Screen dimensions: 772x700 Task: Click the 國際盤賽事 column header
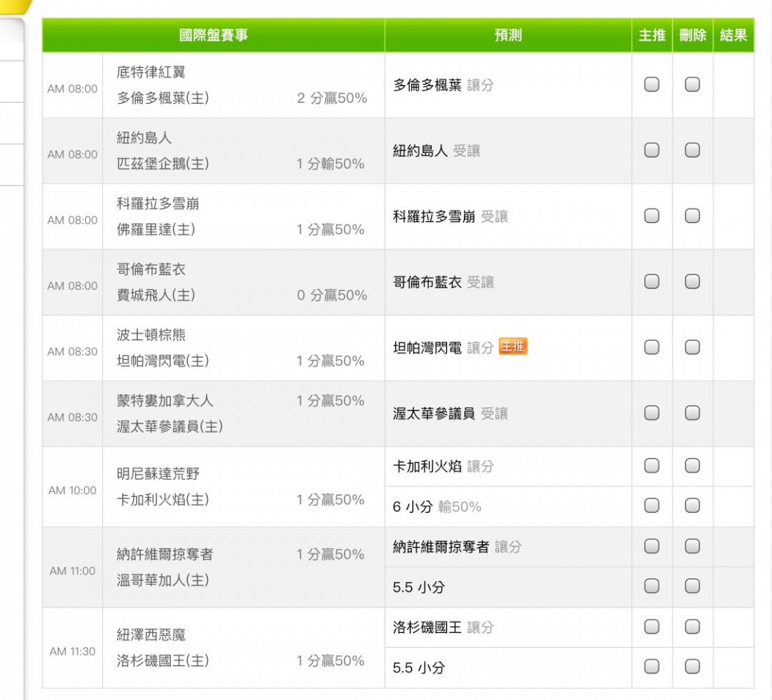[x=213, y=35]
